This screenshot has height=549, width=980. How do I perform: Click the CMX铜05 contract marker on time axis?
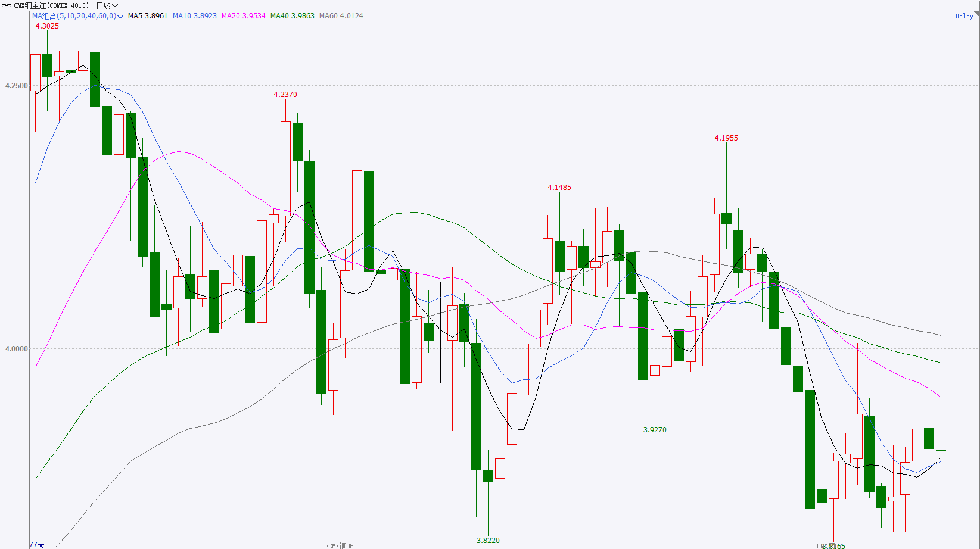tap(341, 546)
